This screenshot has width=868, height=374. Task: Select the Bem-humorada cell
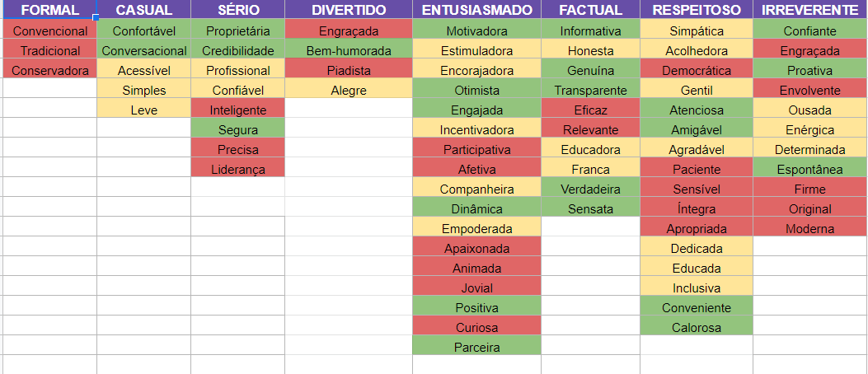coord(349,51)
